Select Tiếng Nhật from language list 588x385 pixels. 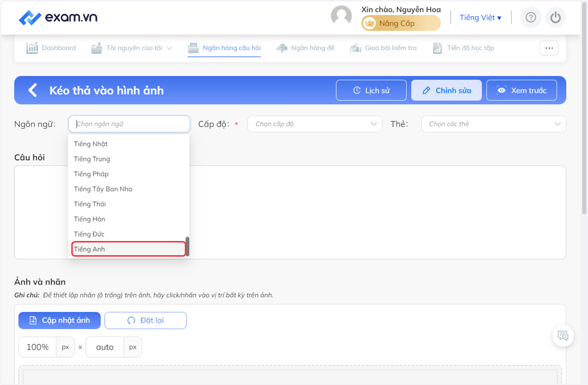(x=128, y=144)
